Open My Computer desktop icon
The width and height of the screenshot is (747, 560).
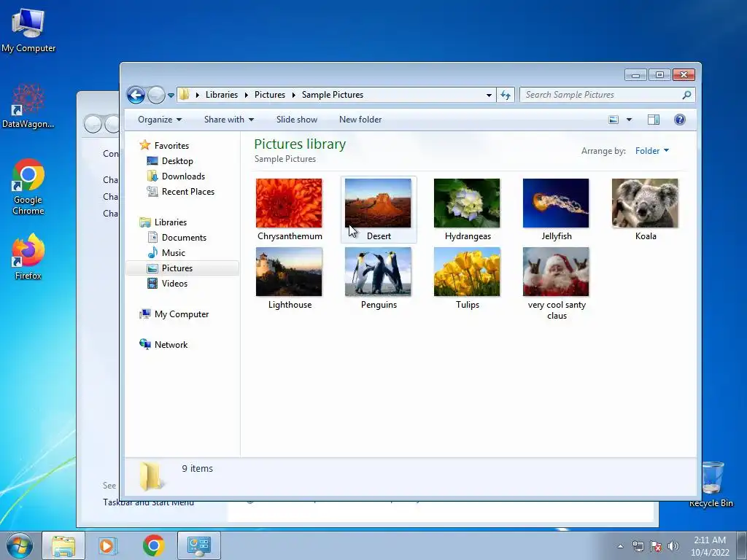point(28,30)
